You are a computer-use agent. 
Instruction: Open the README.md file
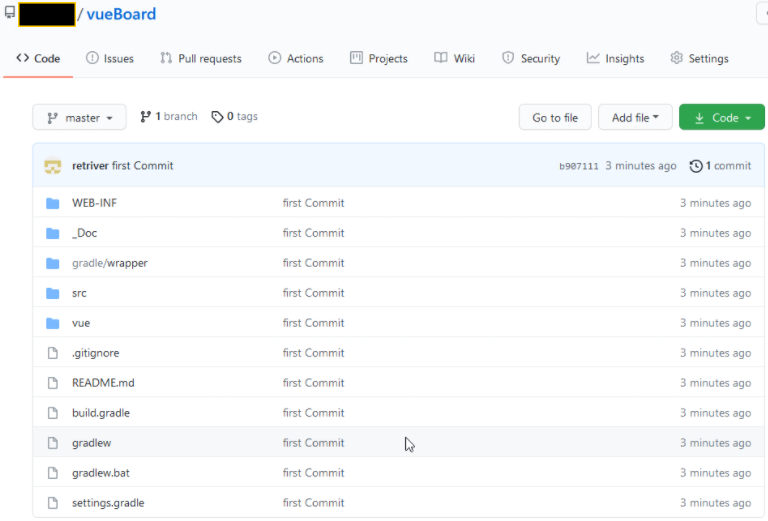tap(103, 383)
